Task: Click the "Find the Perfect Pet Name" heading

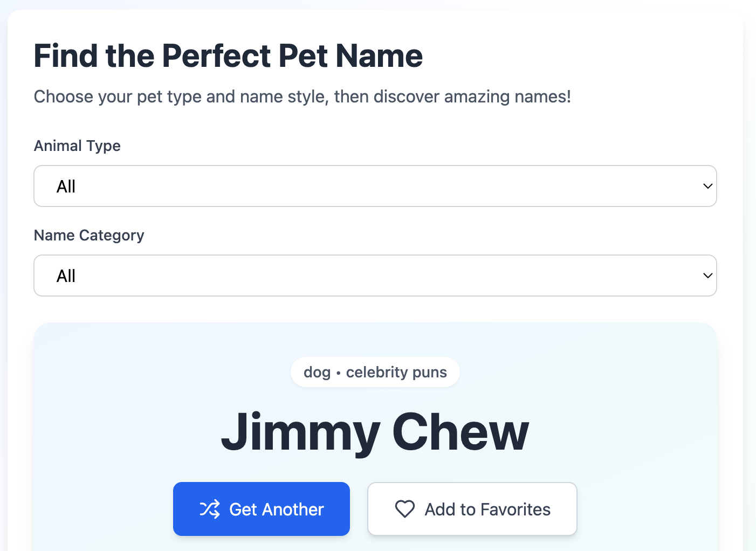Action: (x=228, y=56)
